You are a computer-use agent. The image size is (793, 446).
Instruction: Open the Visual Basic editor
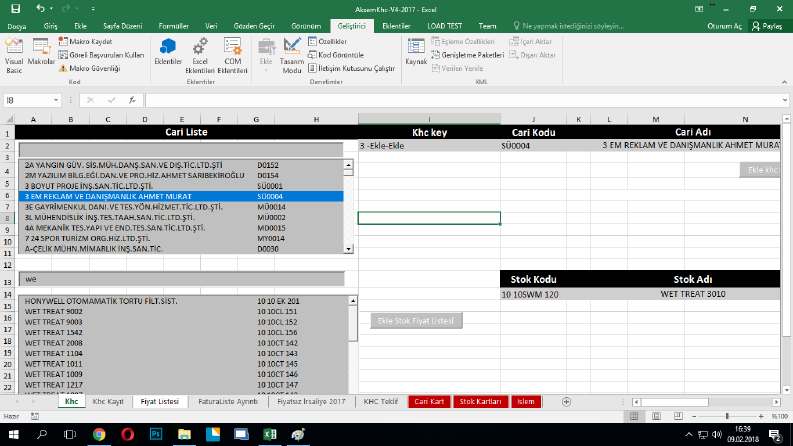pos(14,56)
